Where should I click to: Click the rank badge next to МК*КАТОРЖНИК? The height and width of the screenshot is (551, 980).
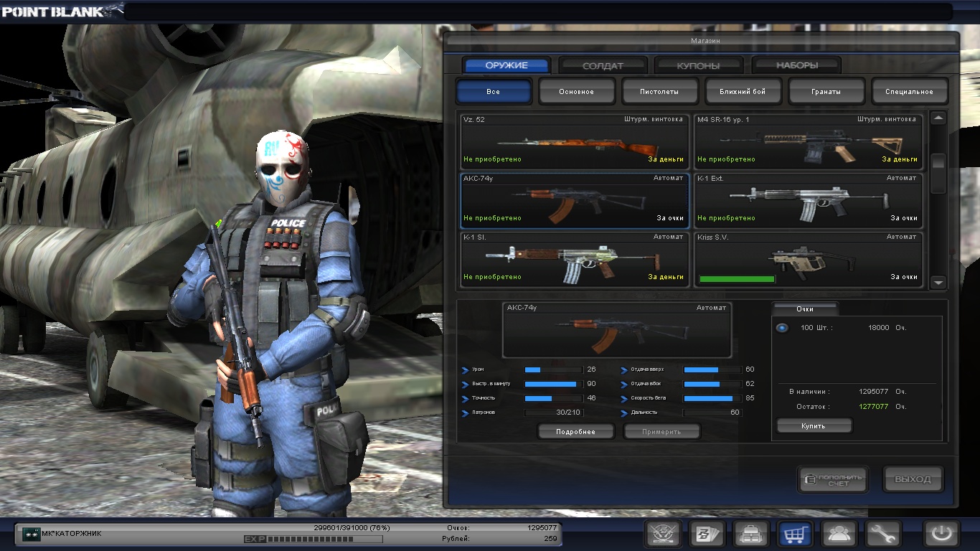point(31,534)
